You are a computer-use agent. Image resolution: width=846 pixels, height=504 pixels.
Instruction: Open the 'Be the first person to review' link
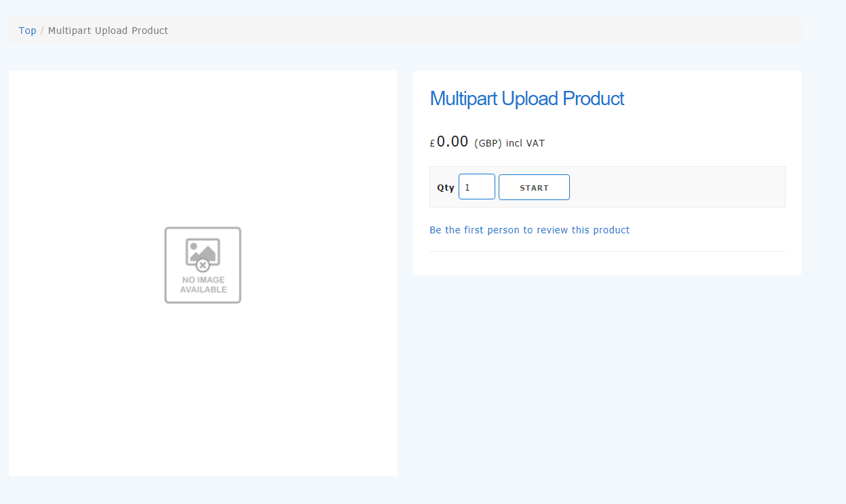pos(529,230)
